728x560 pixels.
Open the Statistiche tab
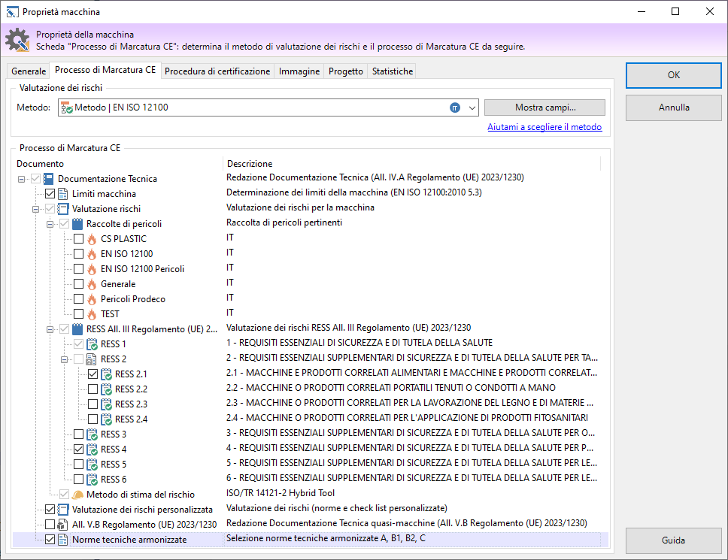click(x=392, y=71)
